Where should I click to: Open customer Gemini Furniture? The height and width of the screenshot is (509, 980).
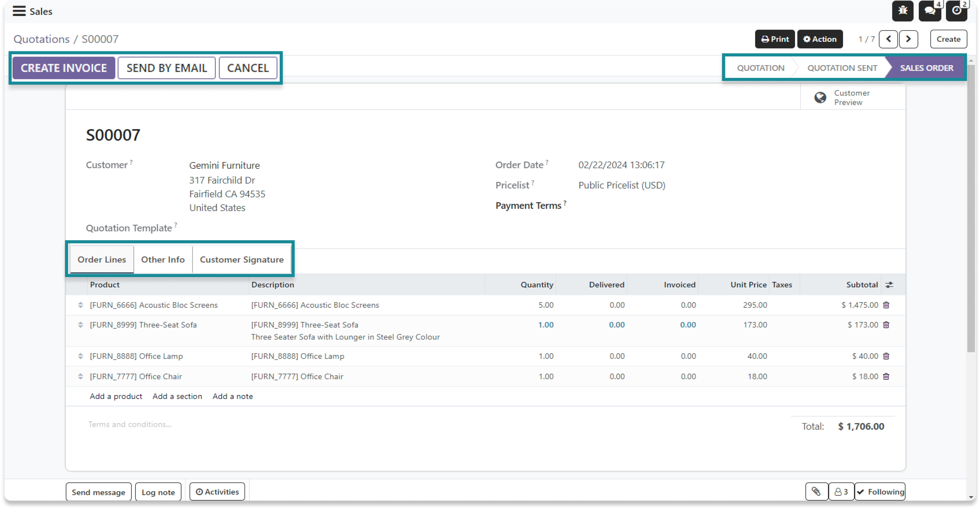click(224, 165)
